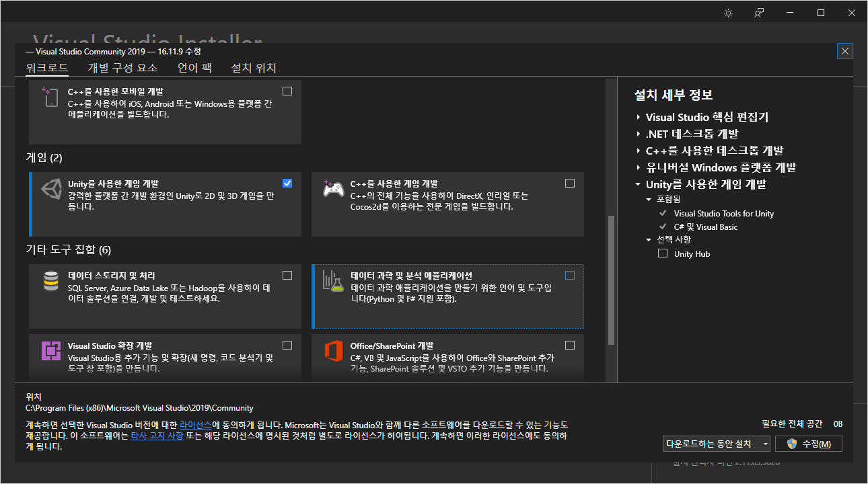Click the data science flask icon
868x484 pixels.
pyautogui.click(x=333, y=281)
